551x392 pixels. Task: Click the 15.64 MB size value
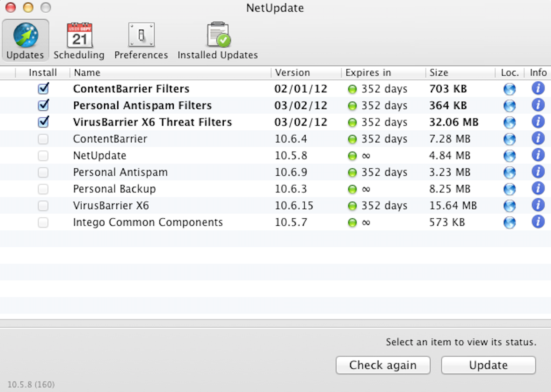(453, 206)
